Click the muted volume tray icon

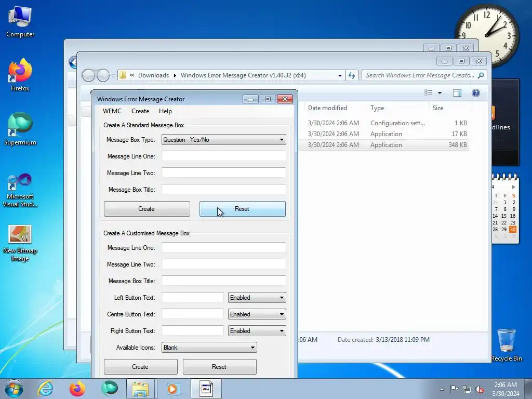(x=480, y=389)
